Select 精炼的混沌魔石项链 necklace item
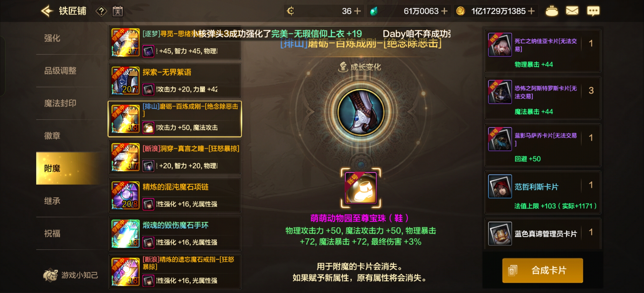Viewport: 644px width, 293px height. tap(175, 195)
